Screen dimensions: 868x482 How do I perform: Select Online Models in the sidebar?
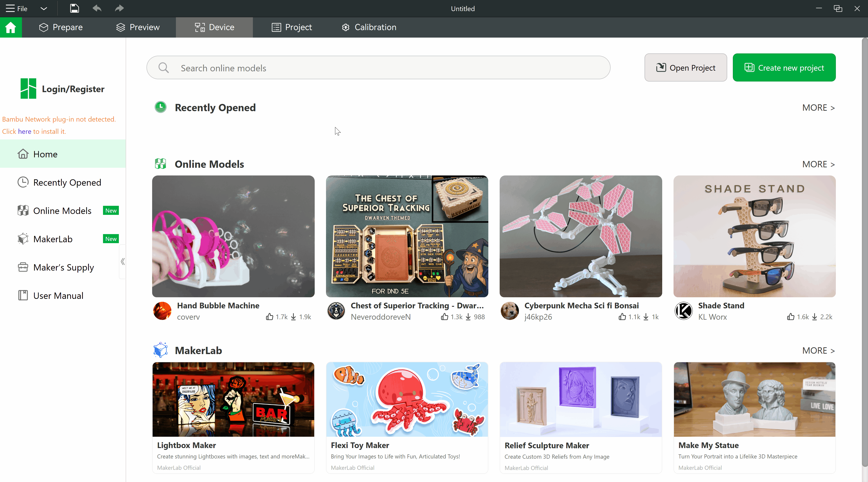[x=63, y=211]
